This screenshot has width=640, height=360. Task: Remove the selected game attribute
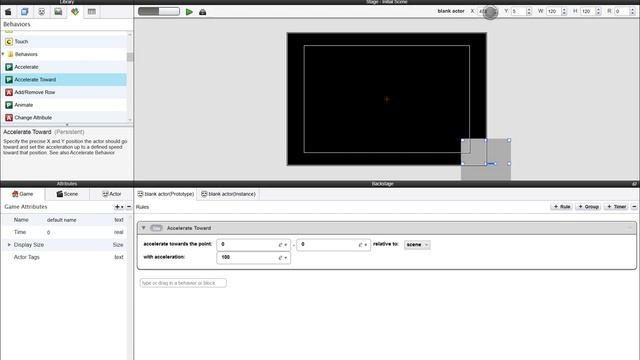click(x=129, y=207)
